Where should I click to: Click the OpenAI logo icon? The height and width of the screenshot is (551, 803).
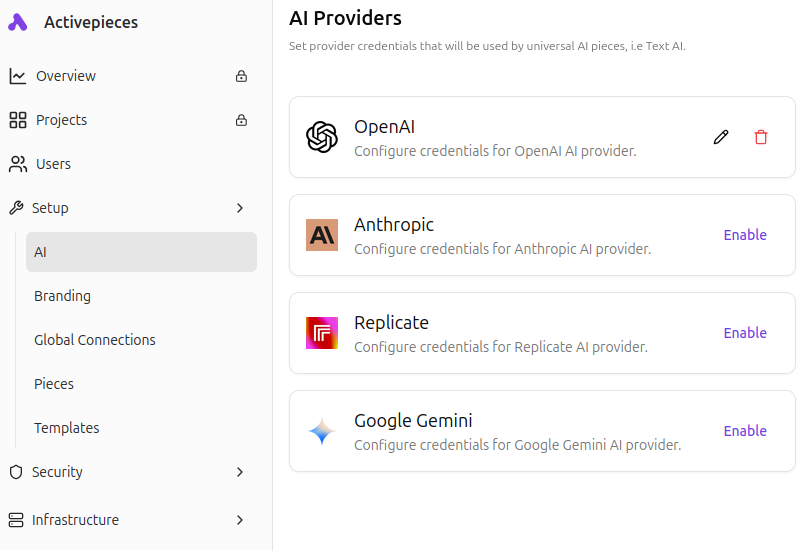click(322, 137)
